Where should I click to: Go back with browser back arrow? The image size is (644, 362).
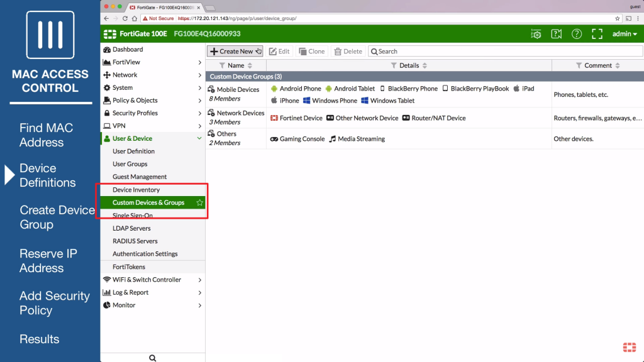tap(106, 18)
